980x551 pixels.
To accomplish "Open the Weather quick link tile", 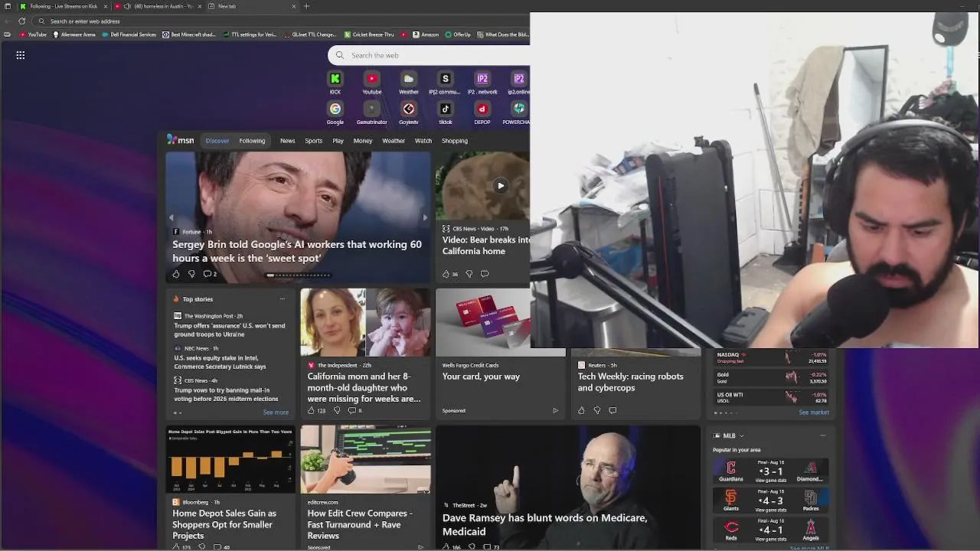I will coord(408,83).
